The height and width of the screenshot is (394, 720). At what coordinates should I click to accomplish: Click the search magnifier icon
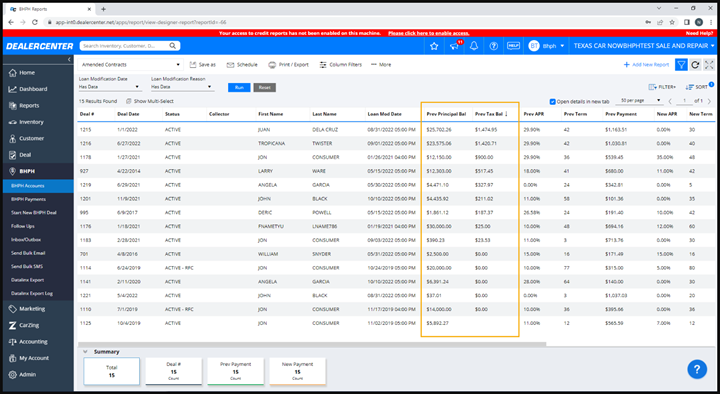(x=173, y=46)
